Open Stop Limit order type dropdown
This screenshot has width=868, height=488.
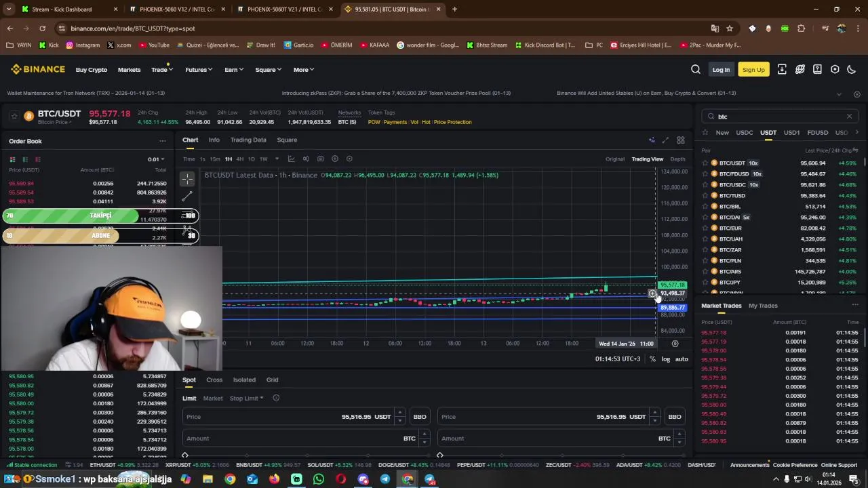[246, 399]
